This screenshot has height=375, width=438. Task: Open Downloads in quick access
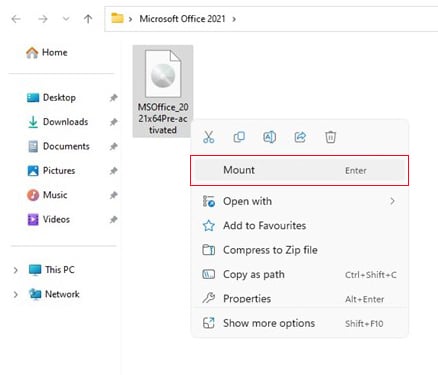point(57,122)
